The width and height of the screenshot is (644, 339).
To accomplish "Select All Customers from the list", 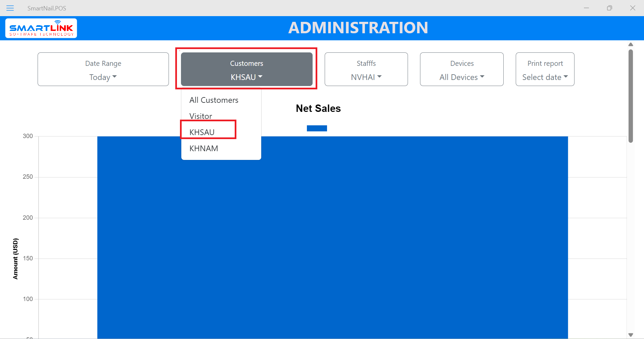I will click(214, 100).
